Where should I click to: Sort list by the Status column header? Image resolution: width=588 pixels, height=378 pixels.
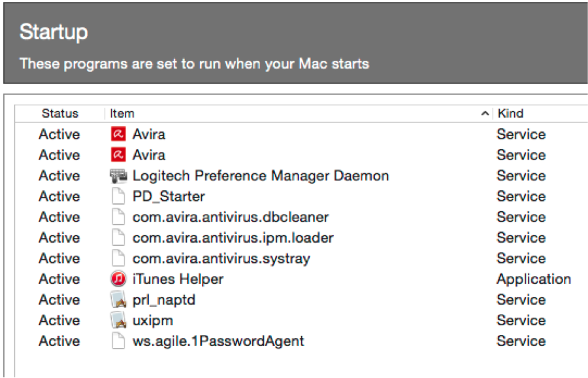(x=60, y=113)
